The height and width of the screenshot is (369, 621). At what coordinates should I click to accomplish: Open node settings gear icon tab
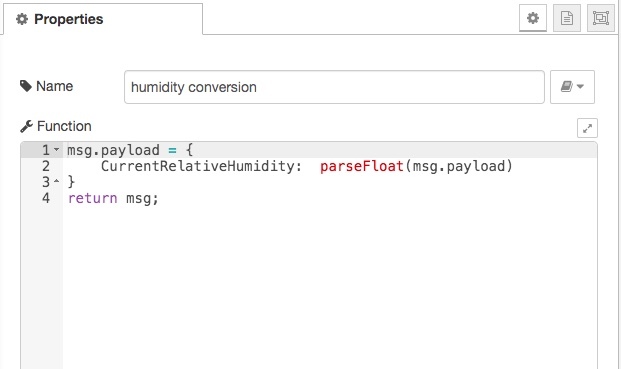[x=533, y=18]
